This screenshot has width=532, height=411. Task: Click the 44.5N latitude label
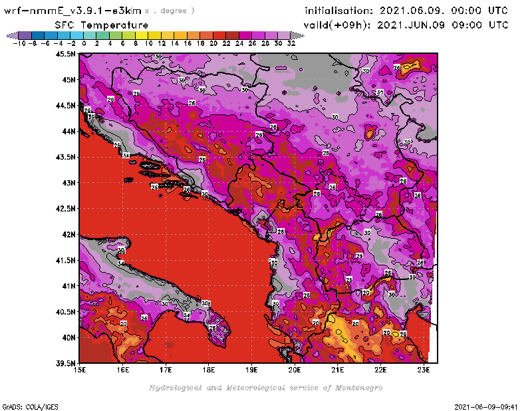65,106
